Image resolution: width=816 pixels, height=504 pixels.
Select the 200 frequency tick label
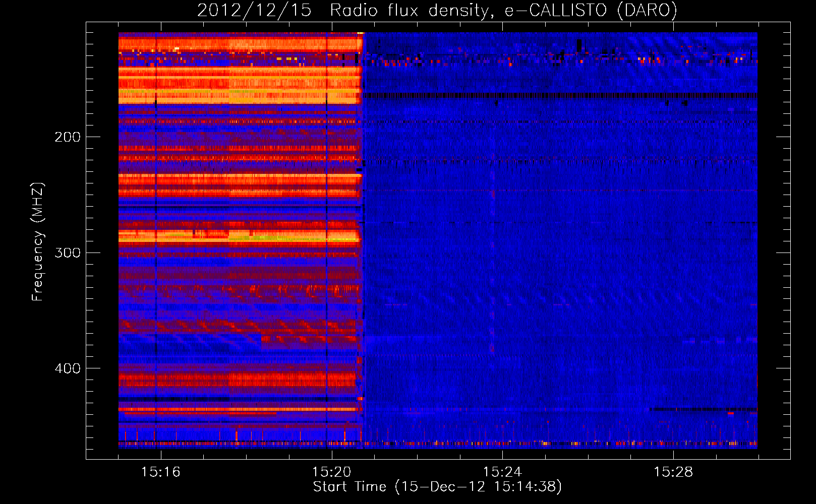coord(68,137)
